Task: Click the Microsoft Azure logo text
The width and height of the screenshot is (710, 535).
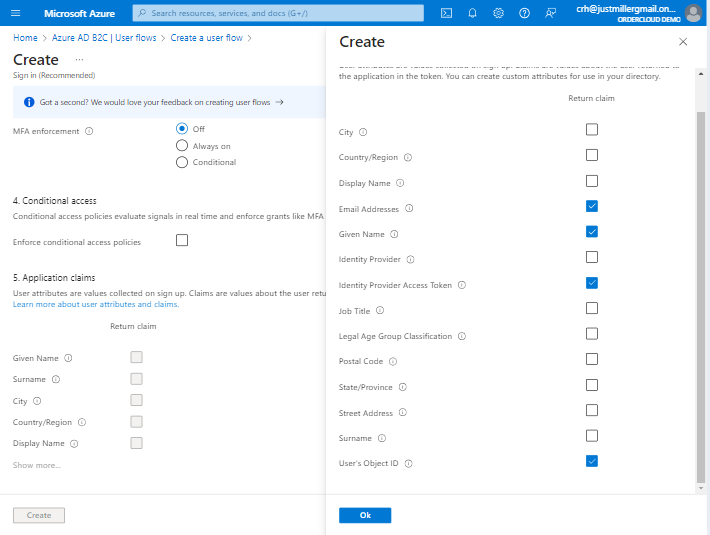Action: (x=79, y=14)
